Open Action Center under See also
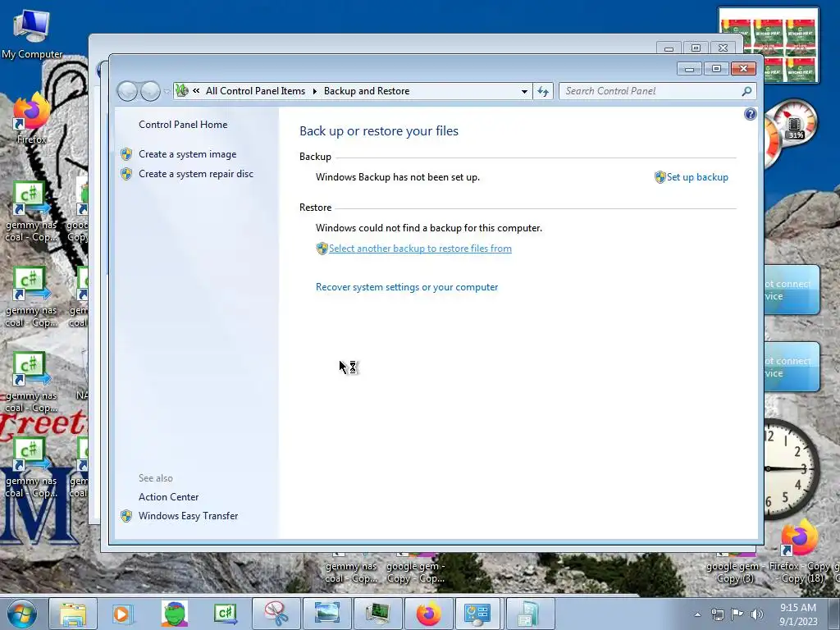Viewport: 840px width, 630px height. pos(169,497)
